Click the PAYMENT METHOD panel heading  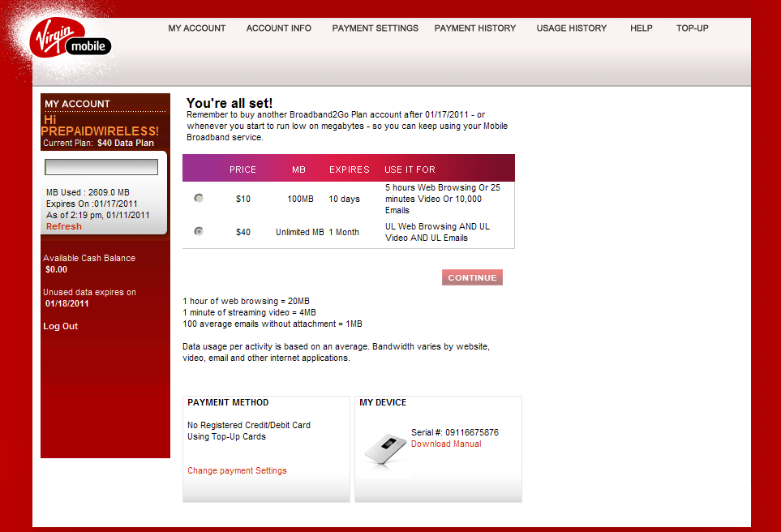228,402
